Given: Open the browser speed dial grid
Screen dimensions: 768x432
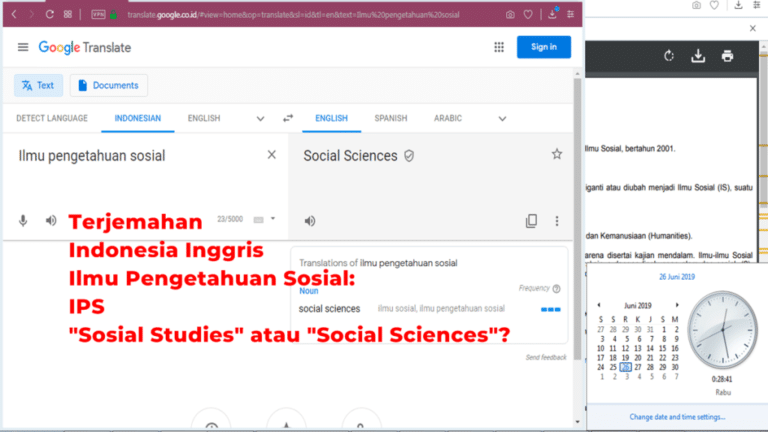Looking at the screenshot, I should click(x=68, y=15).
